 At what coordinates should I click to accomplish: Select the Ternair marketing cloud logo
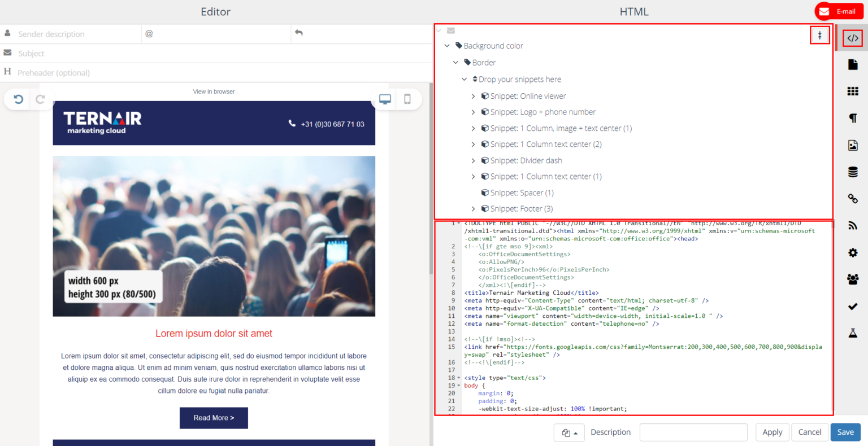click(102, 123)
